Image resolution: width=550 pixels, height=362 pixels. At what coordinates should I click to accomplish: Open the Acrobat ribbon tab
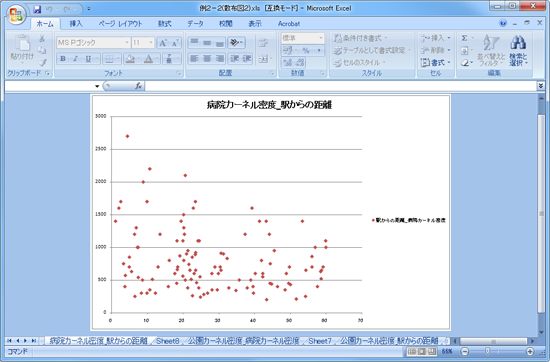(289, 24)
